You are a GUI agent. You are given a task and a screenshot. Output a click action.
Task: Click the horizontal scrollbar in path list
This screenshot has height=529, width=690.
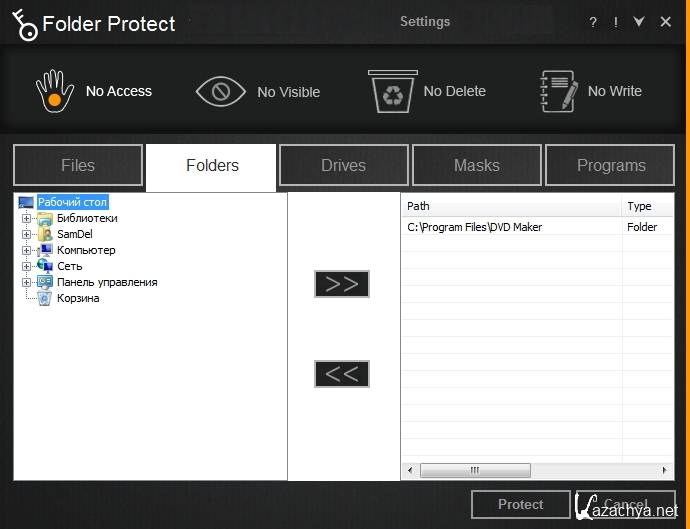pos(475,470)
